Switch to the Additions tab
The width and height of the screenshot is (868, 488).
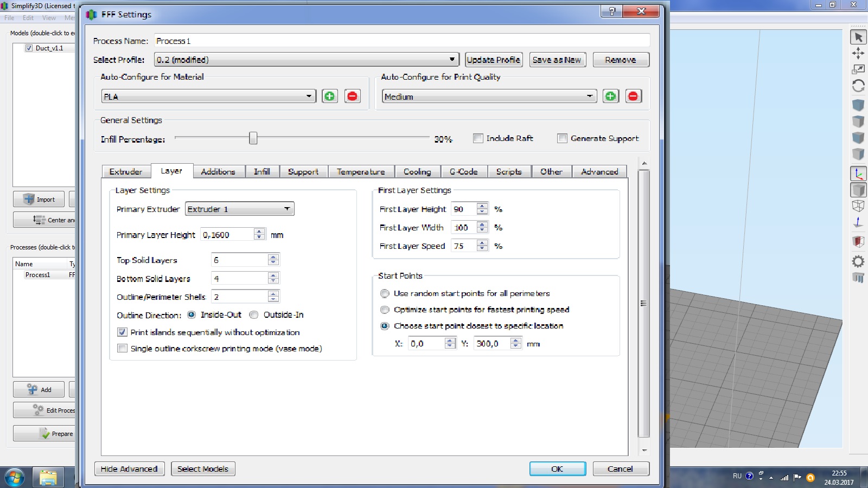tap(218, 171)
